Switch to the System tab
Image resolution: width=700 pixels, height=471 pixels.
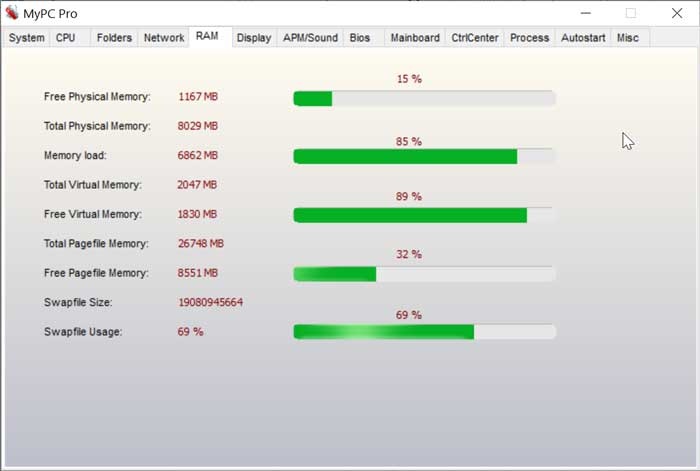[26, 38]
